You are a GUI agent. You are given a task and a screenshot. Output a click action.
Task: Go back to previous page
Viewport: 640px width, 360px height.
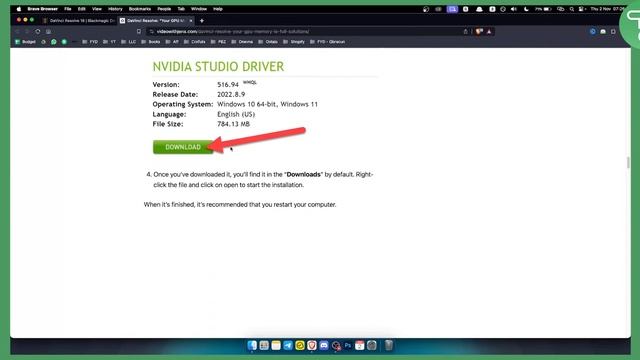click(x=18, y=31)
